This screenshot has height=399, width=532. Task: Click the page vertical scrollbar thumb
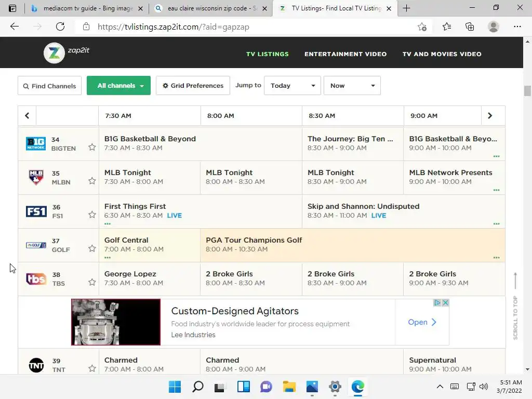[x=527, y=91]
